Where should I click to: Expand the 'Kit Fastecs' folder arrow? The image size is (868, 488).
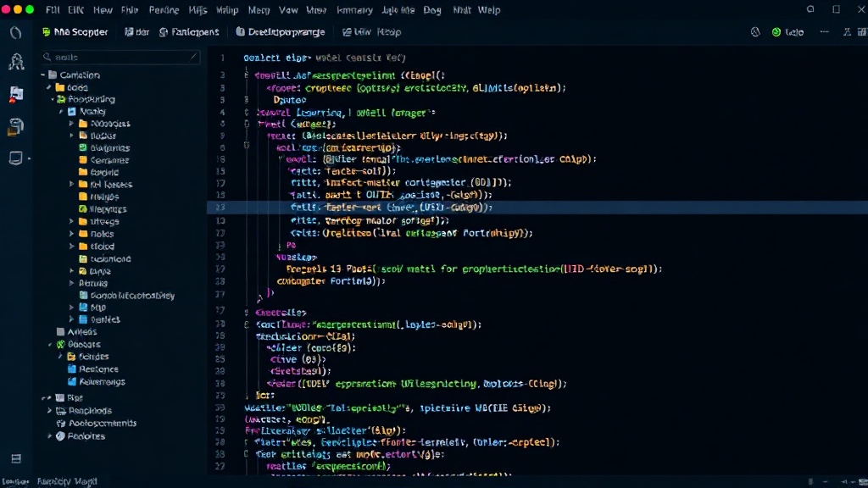click(71, 184)
